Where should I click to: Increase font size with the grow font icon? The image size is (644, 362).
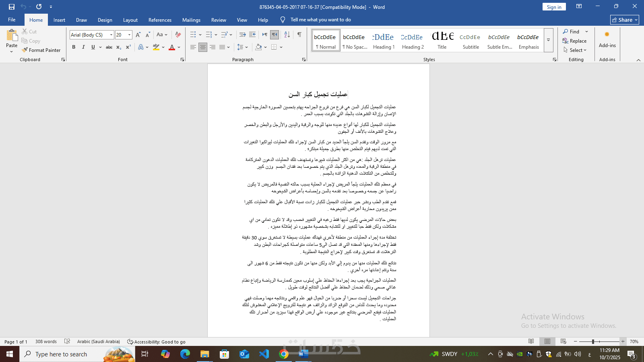pyautogui.click(x=138, y=35)
